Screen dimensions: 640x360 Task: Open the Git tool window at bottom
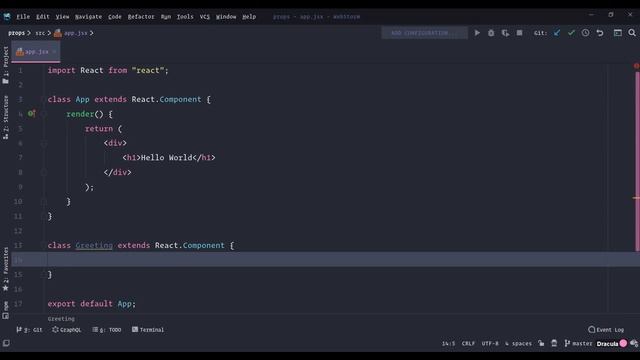pos(29,329)
